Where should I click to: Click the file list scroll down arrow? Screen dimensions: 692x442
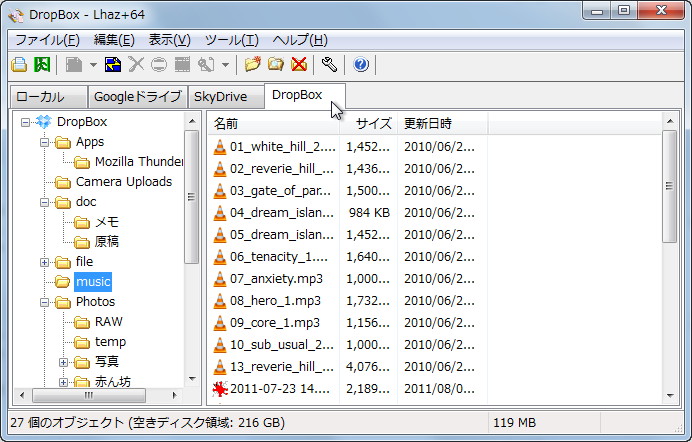point(669,396)
